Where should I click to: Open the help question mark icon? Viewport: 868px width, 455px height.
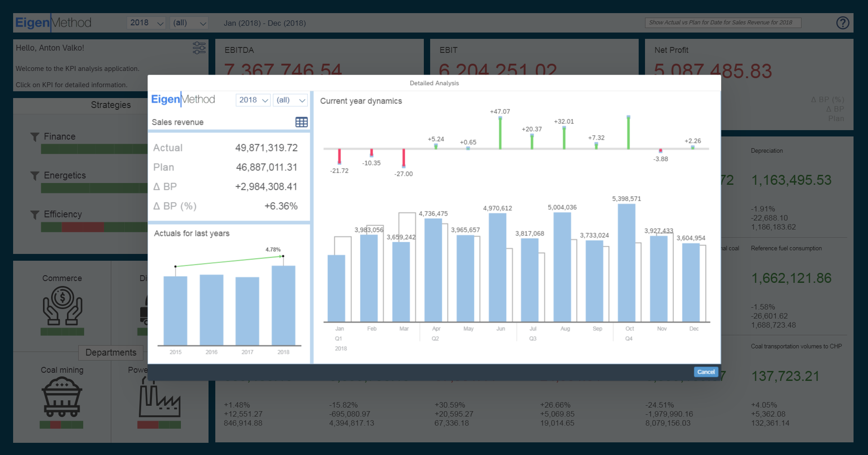tap(842, 23)
